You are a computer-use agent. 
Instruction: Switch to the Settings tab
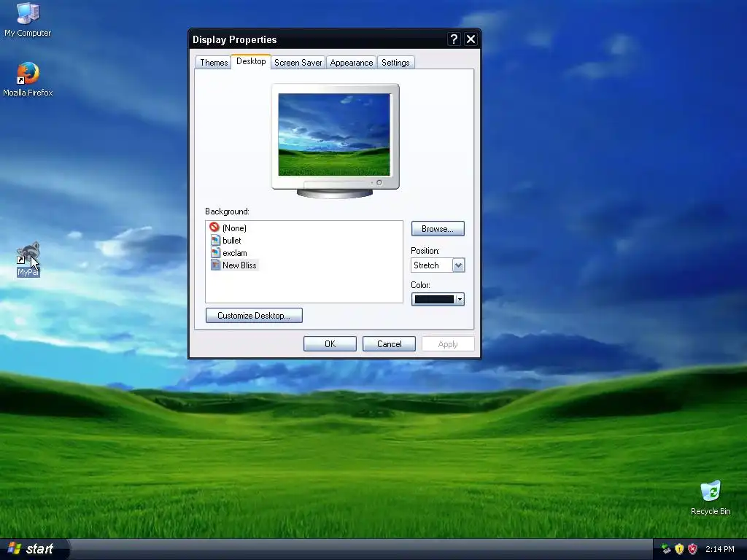pyautogui.click(x=395, y=63)
